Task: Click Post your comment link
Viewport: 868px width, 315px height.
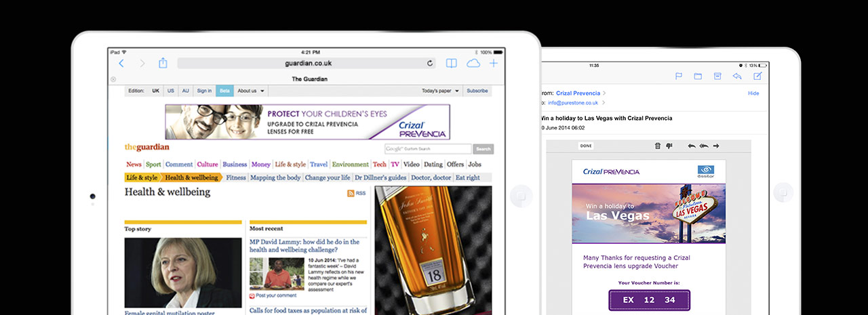Action: tap(276, 295)
